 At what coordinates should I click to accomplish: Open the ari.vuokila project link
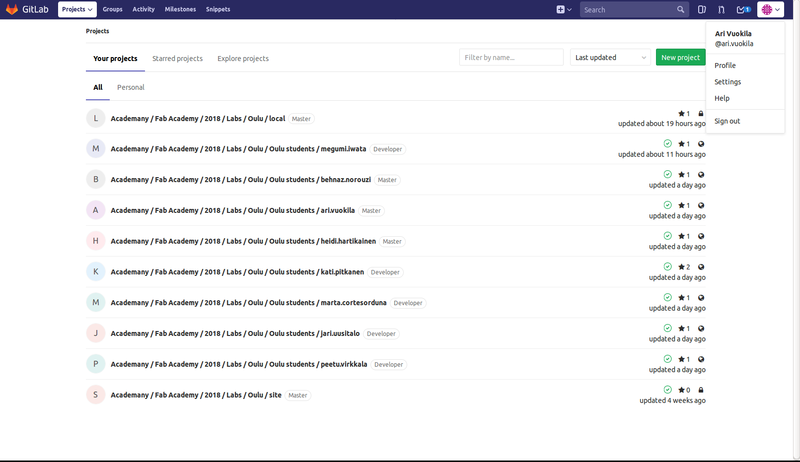pos(233,210)
